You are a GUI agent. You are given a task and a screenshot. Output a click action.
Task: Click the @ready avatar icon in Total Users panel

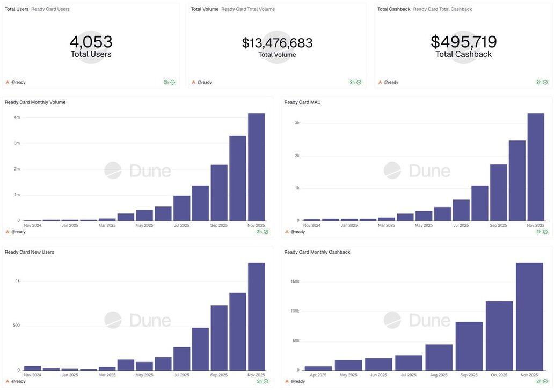(8, 83)
